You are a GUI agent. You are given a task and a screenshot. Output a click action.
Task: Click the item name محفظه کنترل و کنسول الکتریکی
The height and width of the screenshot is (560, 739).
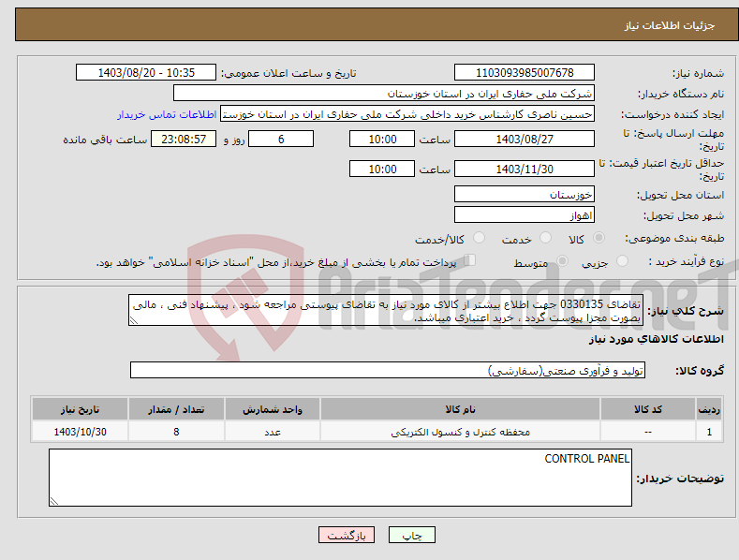[x=460, y=432]
